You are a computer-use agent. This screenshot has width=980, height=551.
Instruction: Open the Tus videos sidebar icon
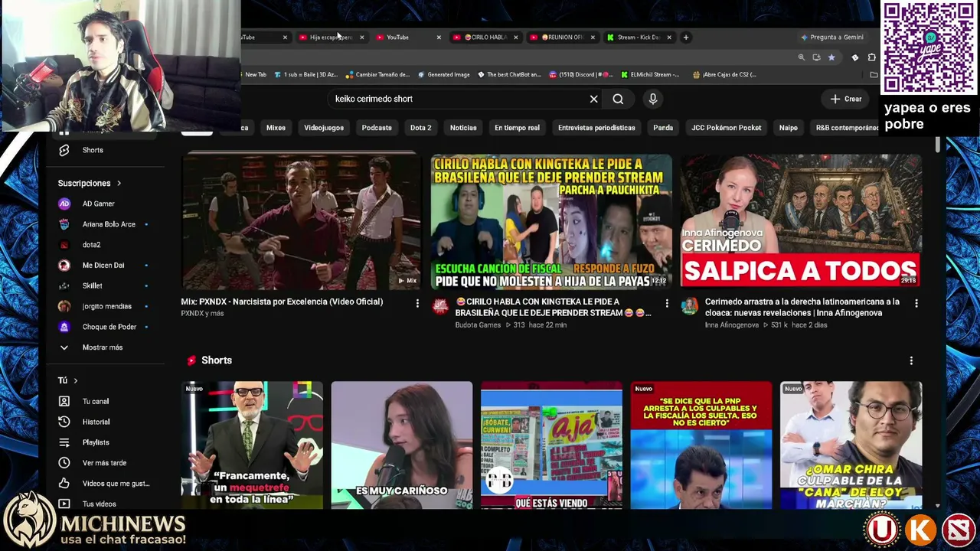point(64,504)
